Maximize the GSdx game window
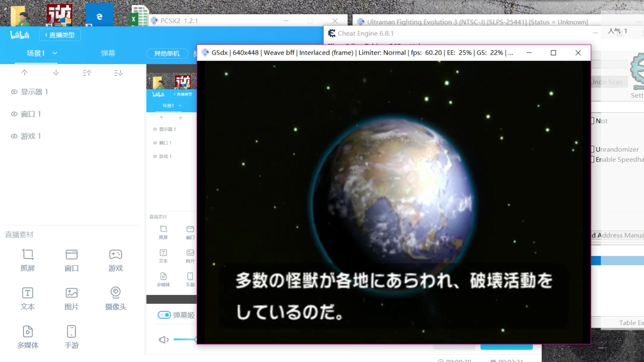This screenshot has height=362, width=644. pyautogui.click(x=553, y=53)
